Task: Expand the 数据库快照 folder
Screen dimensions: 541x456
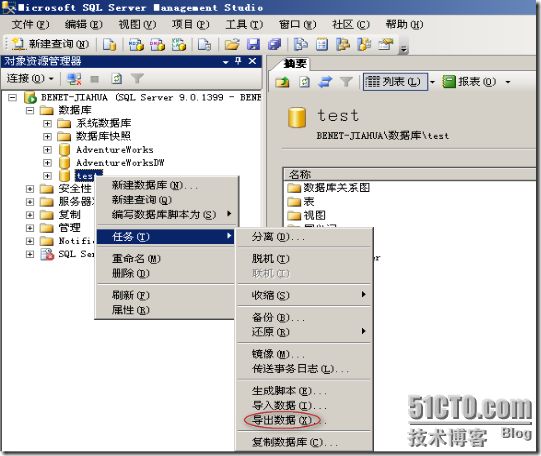Action: (x=47, y=137)
